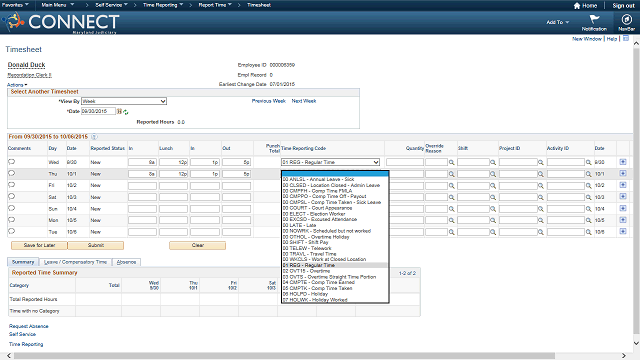Open comment bubble for Fri 10/2 row

click(11, 184)
